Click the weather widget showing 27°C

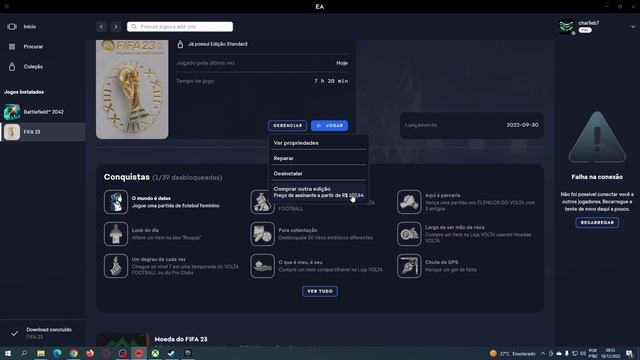[x=512, y=353]
